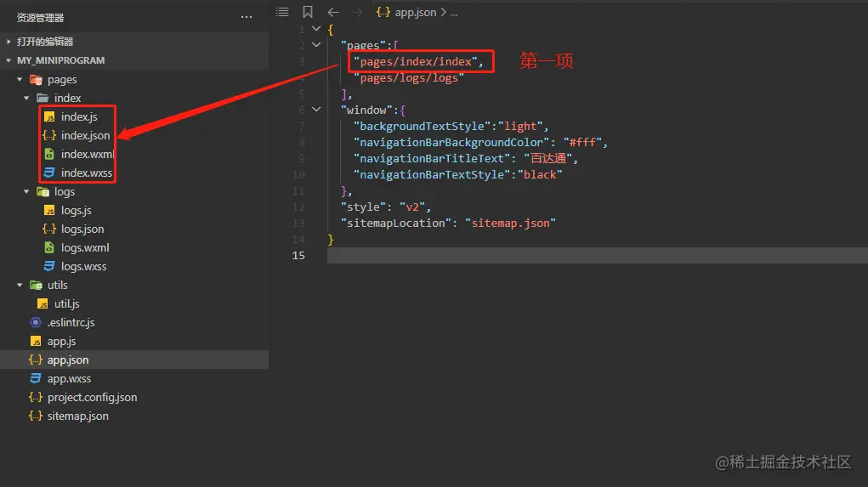Fold the window object at line 6
868x487 pixels.
pos(316,110)
